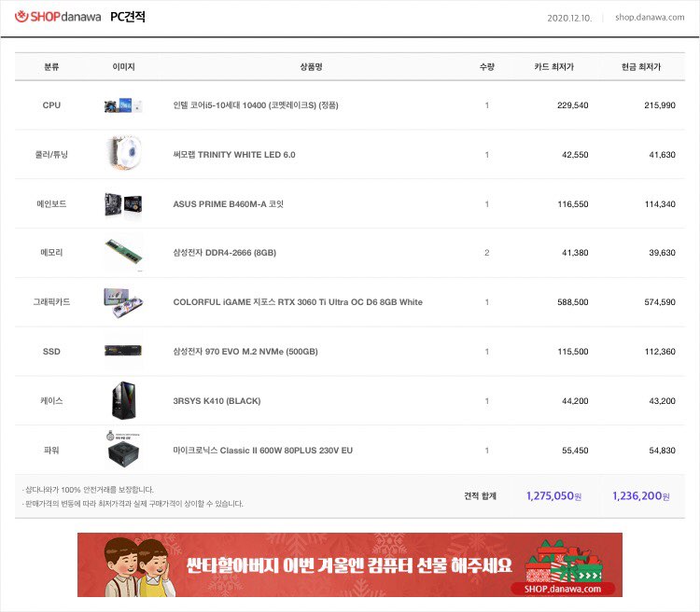Select the '메인보드' category cell
The height and width of the screenshot is (612, 700).
pyautogui.click(x=51, y=204)
